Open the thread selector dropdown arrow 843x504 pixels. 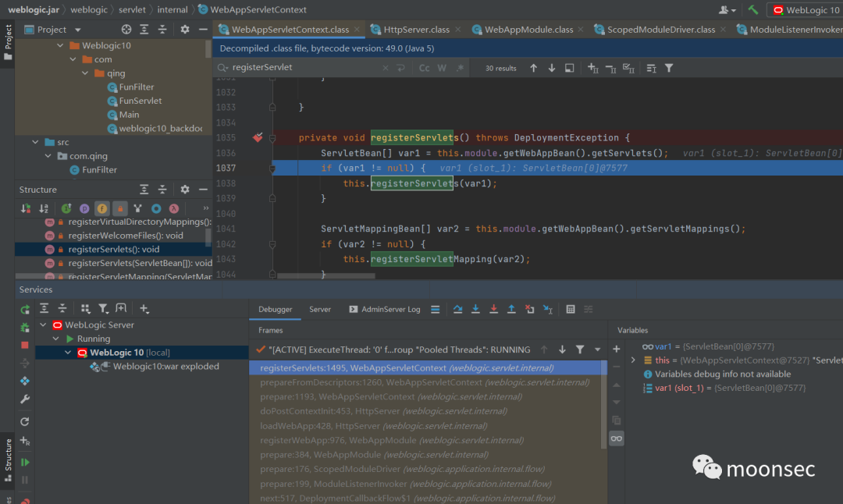click(597, 350)
